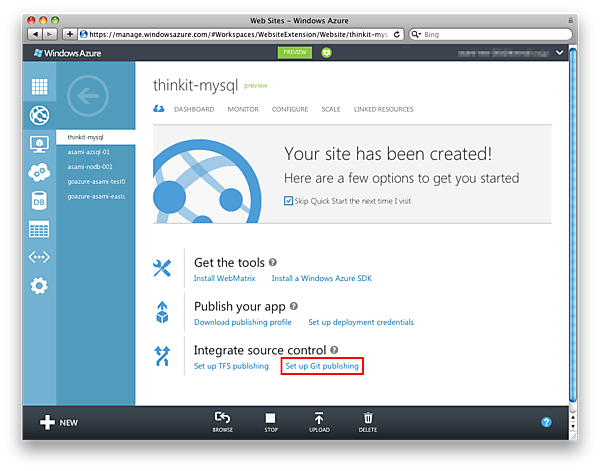This screenshot has height=471, width=600.
Task: Select asami-azsql-01 site in list
Action: click(x=89, y=152)
